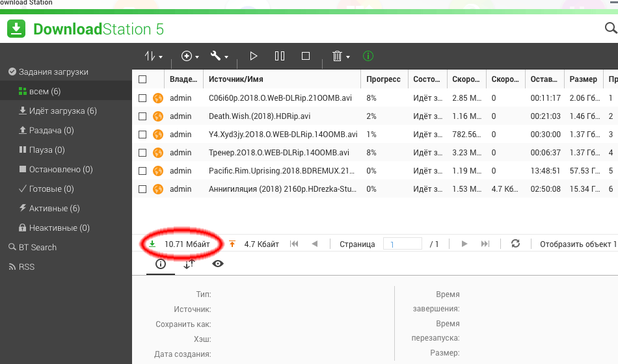Screen dimensions: 618x364
Task: Click the green info circle icon
Action: pos(368,57)
